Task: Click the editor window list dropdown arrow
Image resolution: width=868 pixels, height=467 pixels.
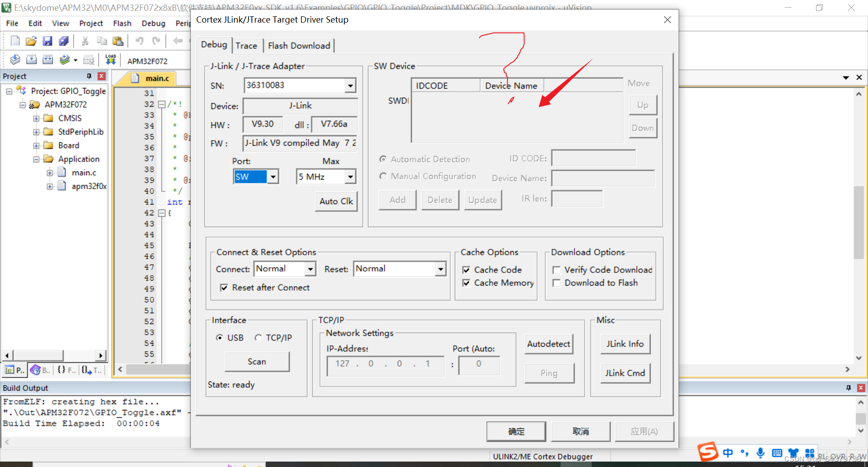Action: (846, 78)
